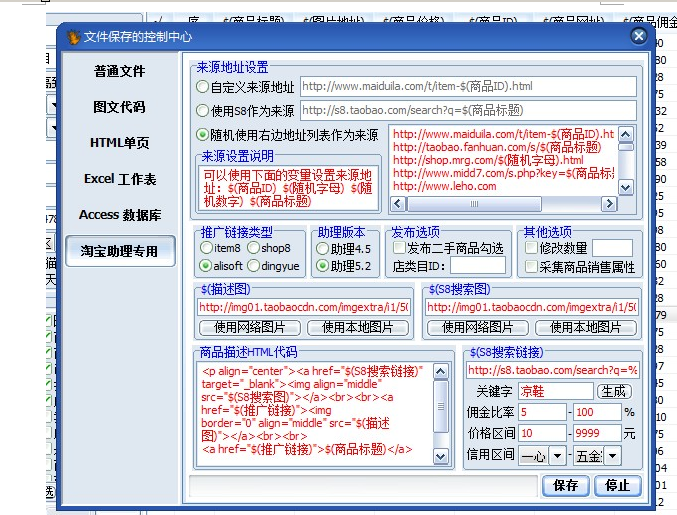Click the app icon in the title bar
Image resolution: width=677 pixels, height=515 pixels.
(x=72, y=37)
